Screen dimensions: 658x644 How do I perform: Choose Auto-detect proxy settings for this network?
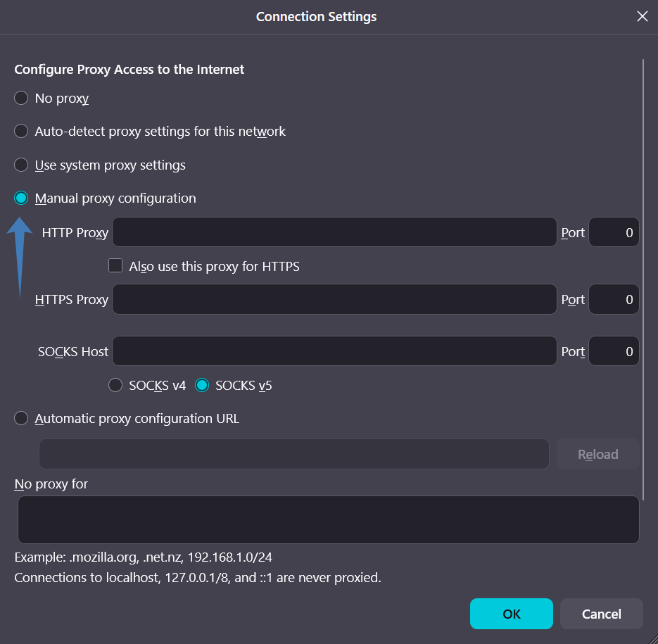pyautogui.click(x=21, y=132)
